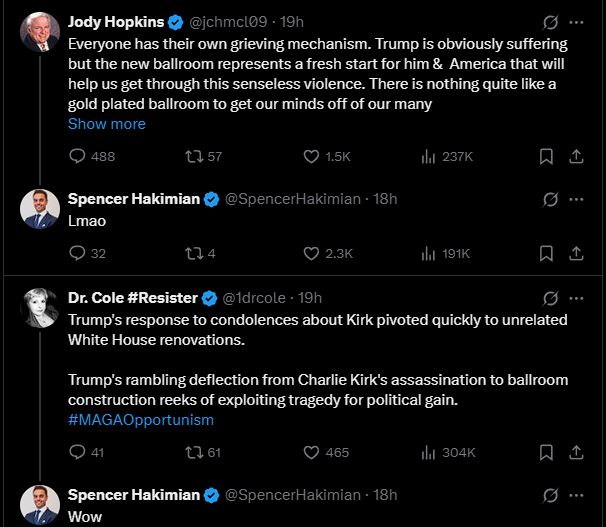Bookmark Dr. Cole's tweet
Viewport: 606px width, 527px height.
click(546, 452)
